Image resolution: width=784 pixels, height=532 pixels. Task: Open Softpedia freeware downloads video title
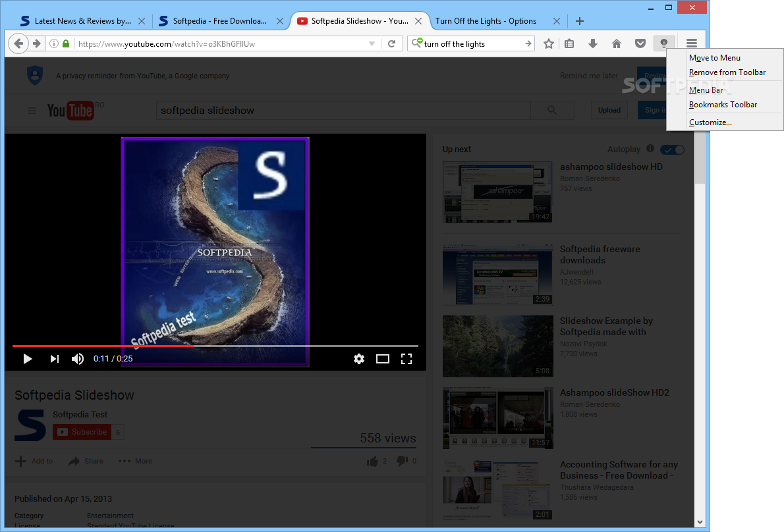coord(600,255)
